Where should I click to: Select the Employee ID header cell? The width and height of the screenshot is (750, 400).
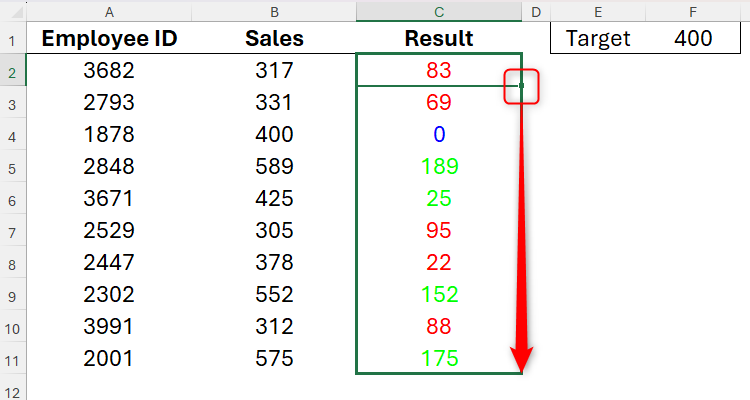point(108,39)
